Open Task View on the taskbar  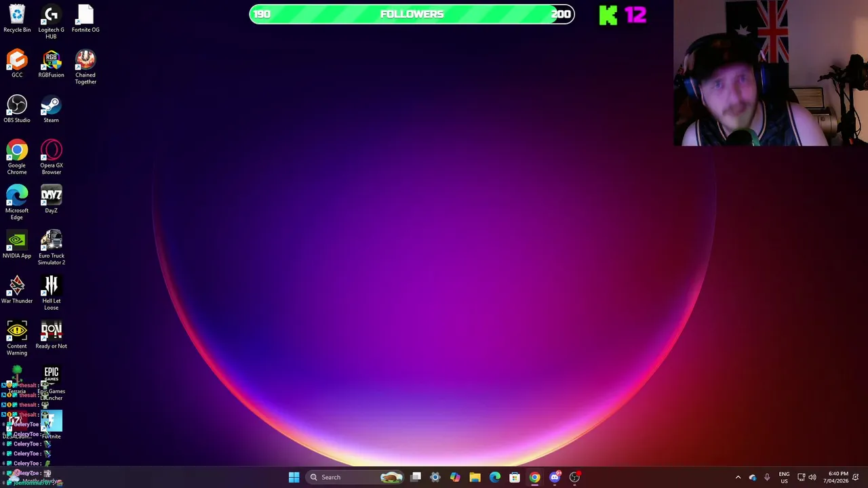pos(416,477)
